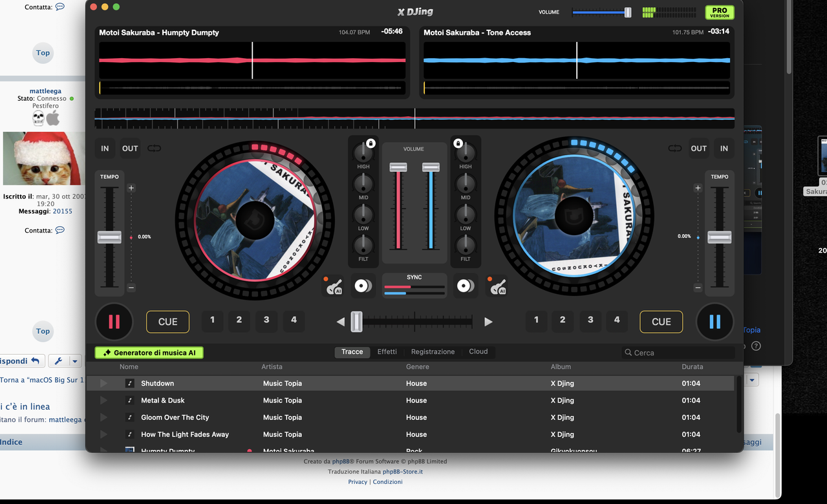Click the left deck HIGH knob
Image resolution: width=827 pixels, height=504 pixels.
pyautogui.click(x=363, y=152)
